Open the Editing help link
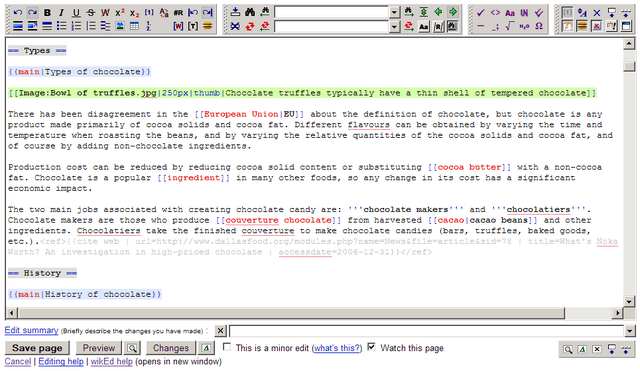Viewport: 640px width, 371px height. 61,362
